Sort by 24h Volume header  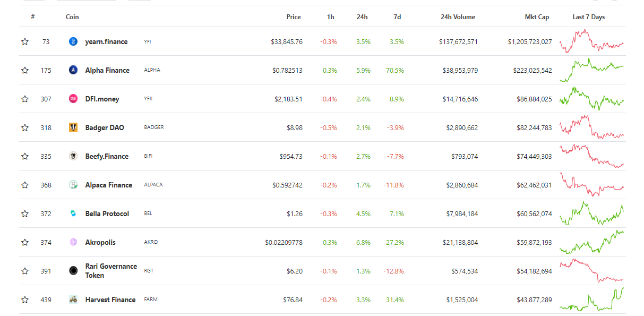tap(458, 17)
